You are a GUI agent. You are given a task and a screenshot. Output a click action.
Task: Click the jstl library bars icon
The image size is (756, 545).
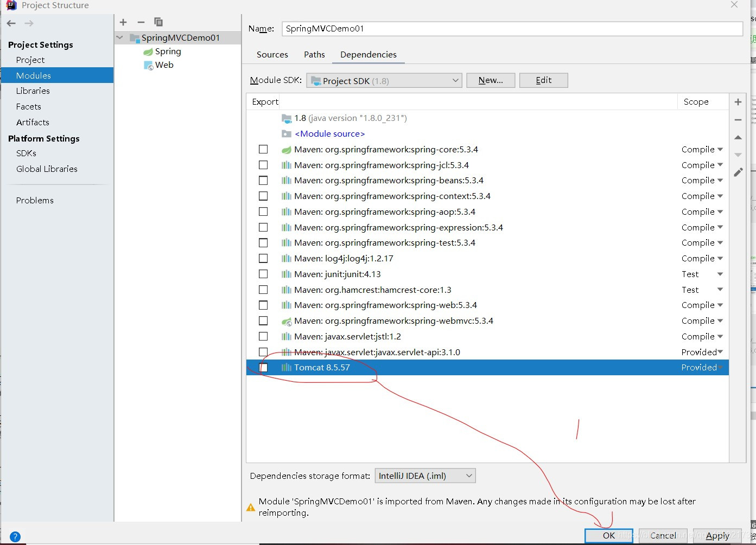coord(287,337)
